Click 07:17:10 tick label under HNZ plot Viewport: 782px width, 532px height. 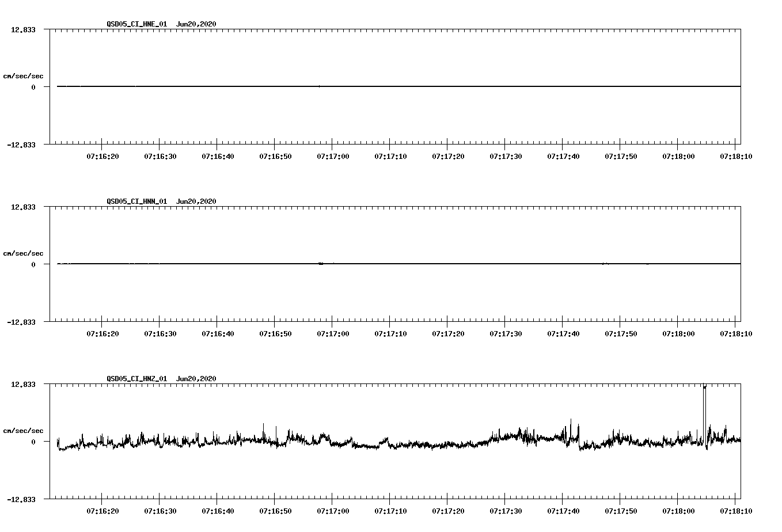[x=391, y=511]
